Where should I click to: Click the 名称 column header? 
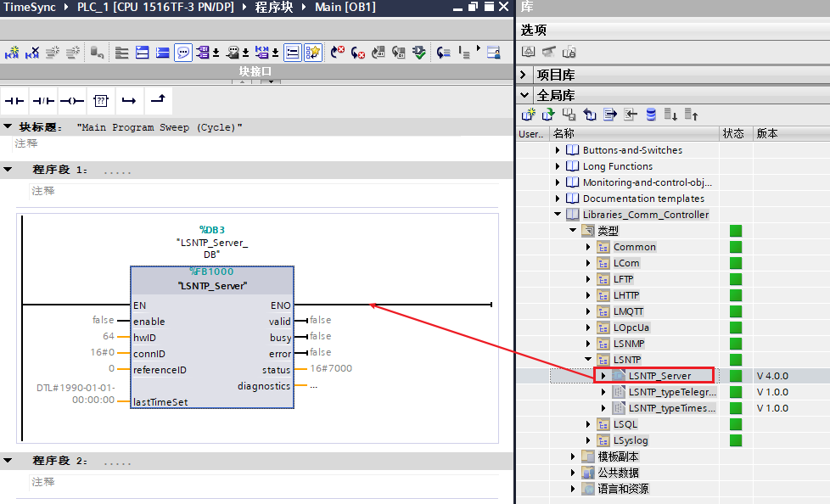(x=564, y=134)
